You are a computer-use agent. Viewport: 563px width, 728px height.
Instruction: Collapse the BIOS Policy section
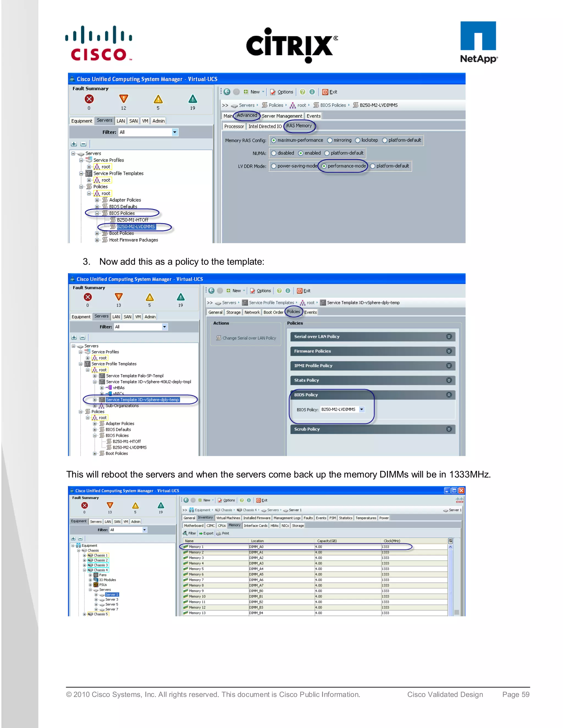[449, 395]
